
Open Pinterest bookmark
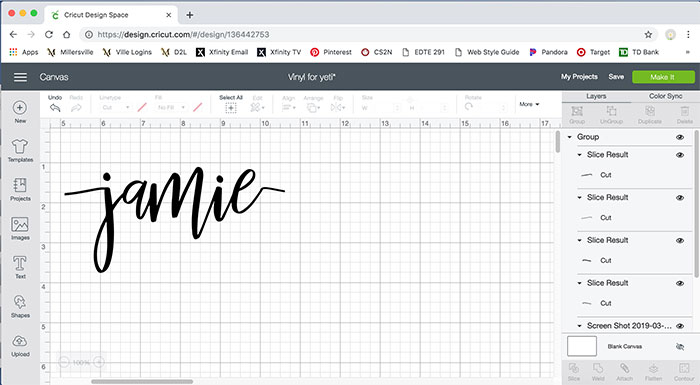(331, 52)
